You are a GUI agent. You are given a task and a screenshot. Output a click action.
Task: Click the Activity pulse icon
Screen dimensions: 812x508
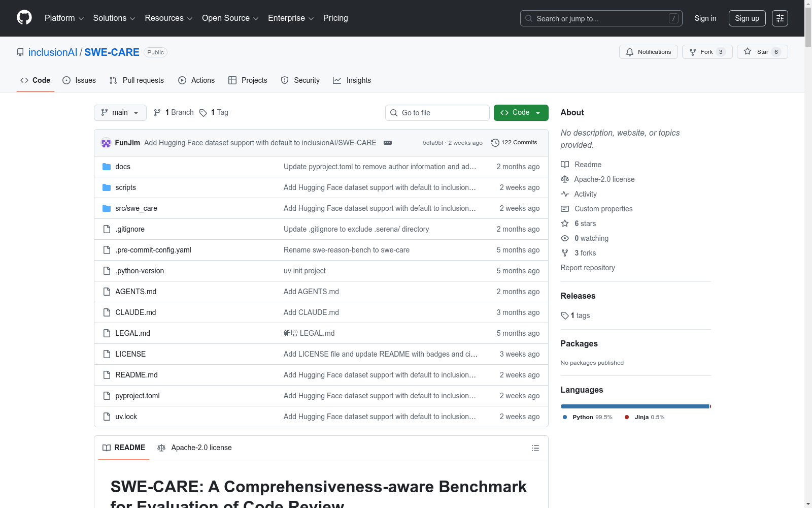coord(565,194)
